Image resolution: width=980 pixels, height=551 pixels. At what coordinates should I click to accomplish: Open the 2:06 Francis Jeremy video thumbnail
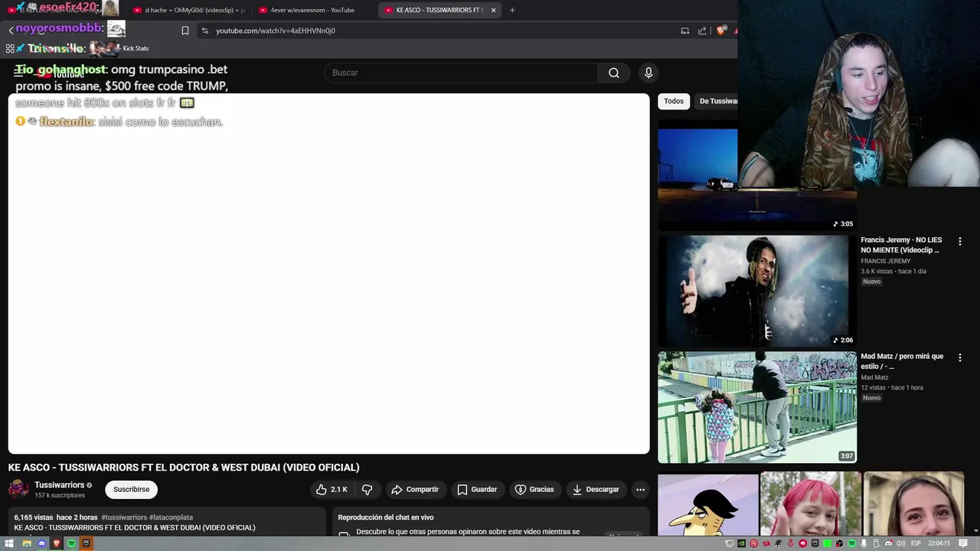[x=757, y=291]
